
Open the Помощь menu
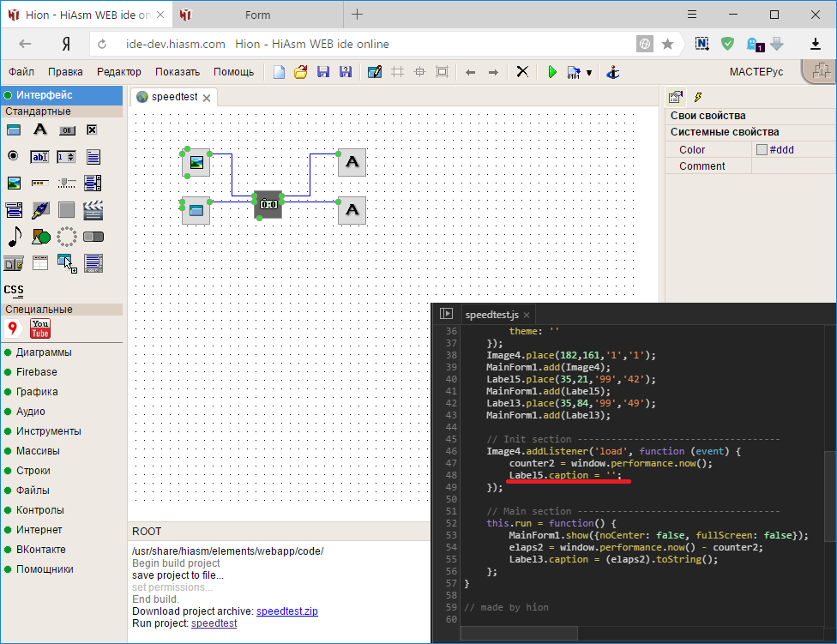pos(234,72)
